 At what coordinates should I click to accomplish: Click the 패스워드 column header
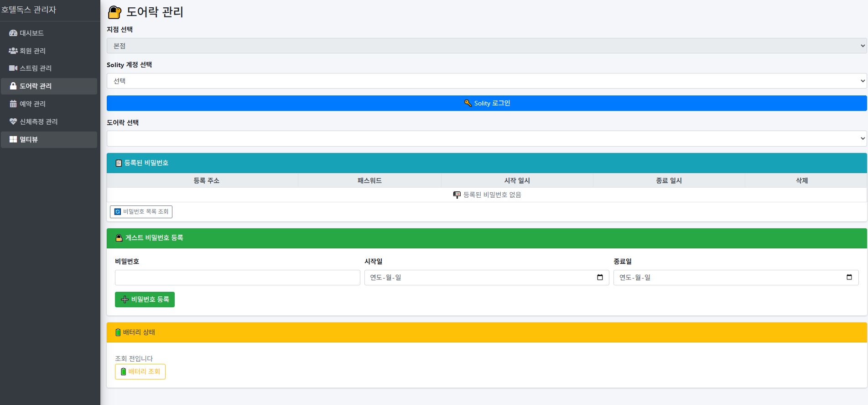(369, 180)
